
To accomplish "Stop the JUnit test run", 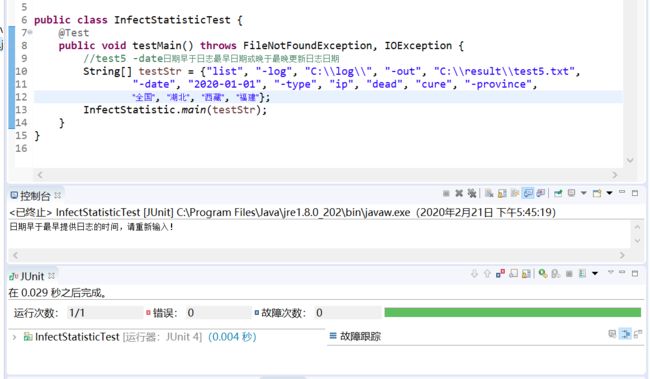I will point(569,274).
